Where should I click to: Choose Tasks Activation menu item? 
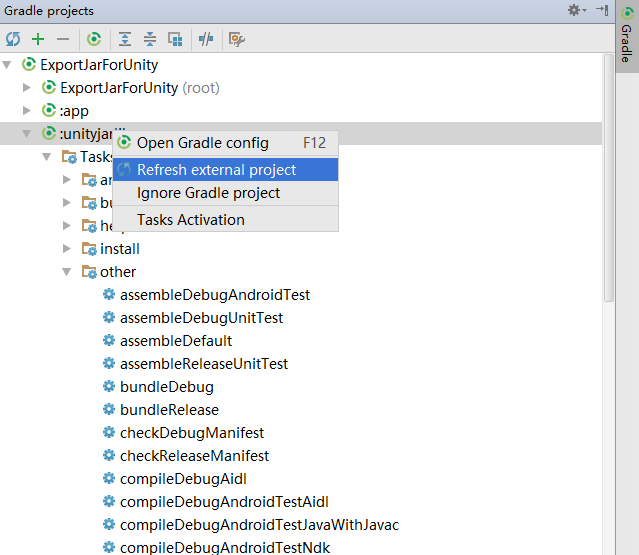[225, 220]
